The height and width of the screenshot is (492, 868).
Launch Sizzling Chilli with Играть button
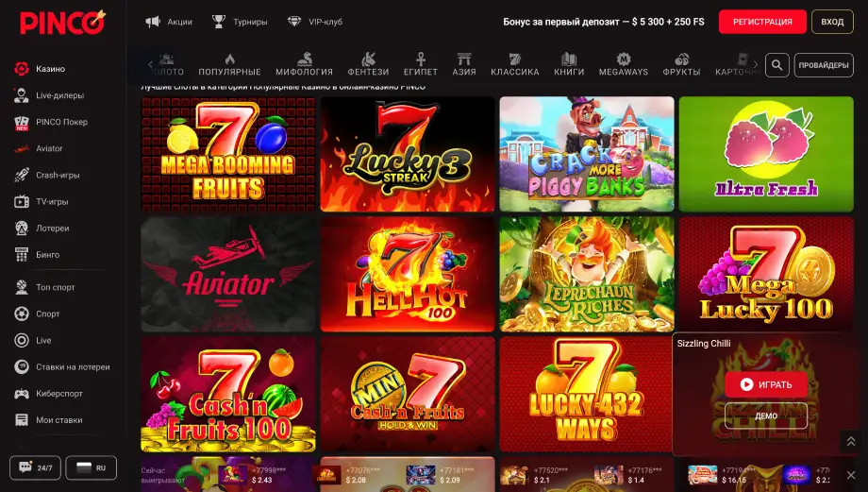(x=765, y=384)
